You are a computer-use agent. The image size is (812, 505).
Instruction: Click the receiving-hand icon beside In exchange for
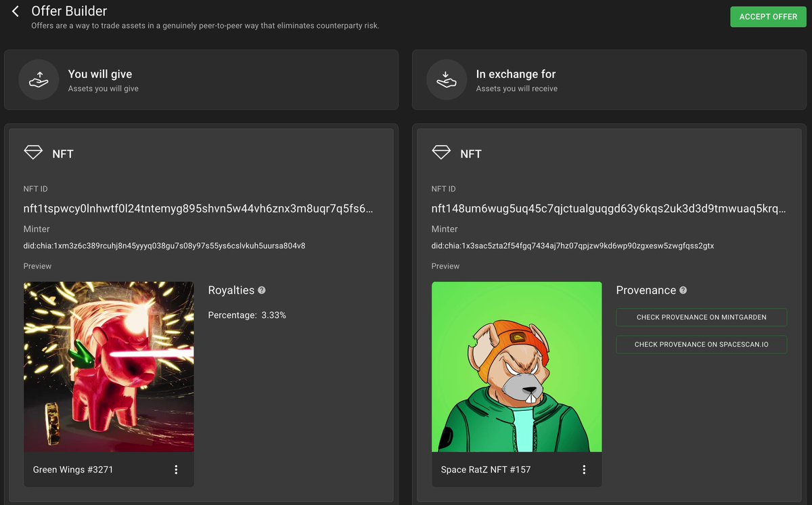447,80
